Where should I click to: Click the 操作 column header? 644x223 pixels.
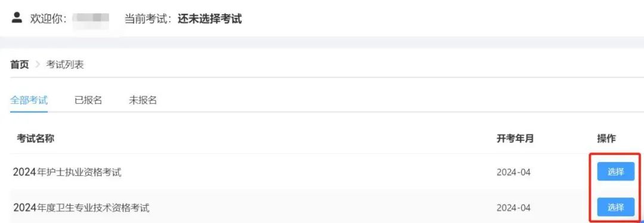(x=606, y=138)
